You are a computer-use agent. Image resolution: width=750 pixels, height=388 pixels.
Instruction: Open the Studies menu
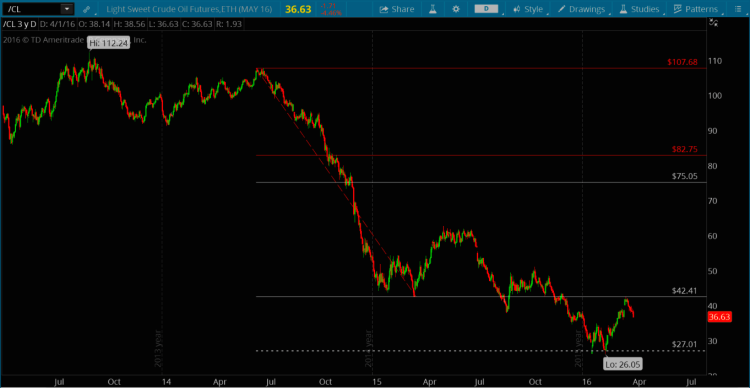639,9
